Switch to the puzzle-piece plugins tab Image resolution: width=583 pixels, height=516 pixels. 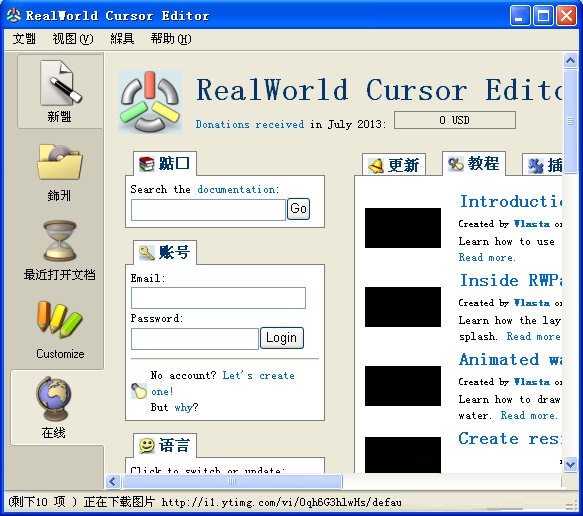543,165
